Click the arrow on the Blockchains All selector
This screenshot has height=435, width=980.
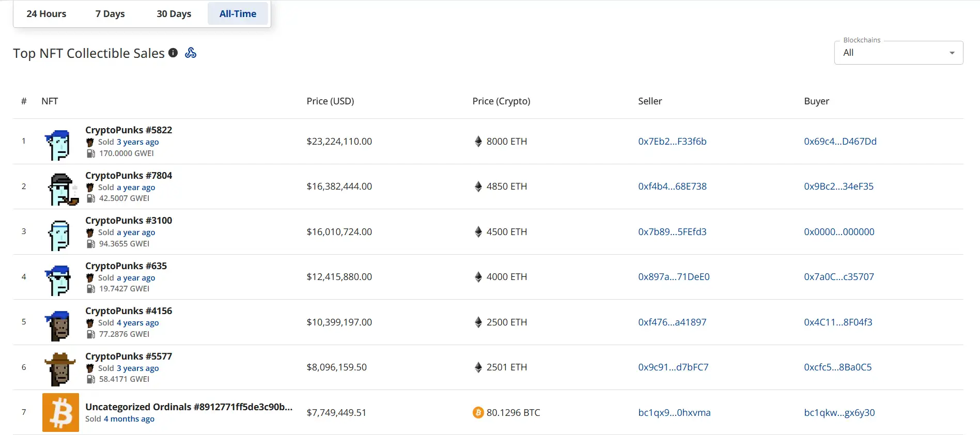click(x=952, y=53)
